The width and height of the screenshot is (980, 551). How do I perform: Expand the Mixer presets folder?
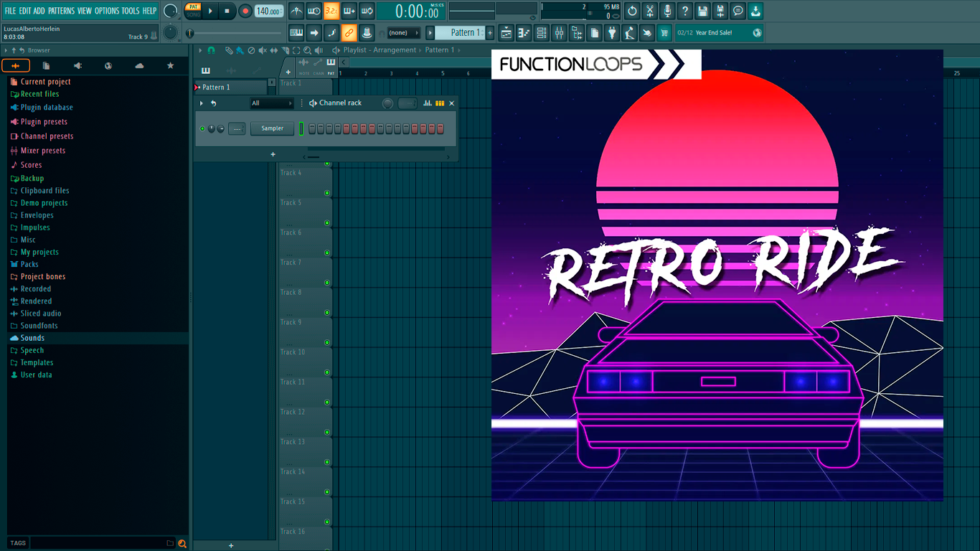pos(43,151)
